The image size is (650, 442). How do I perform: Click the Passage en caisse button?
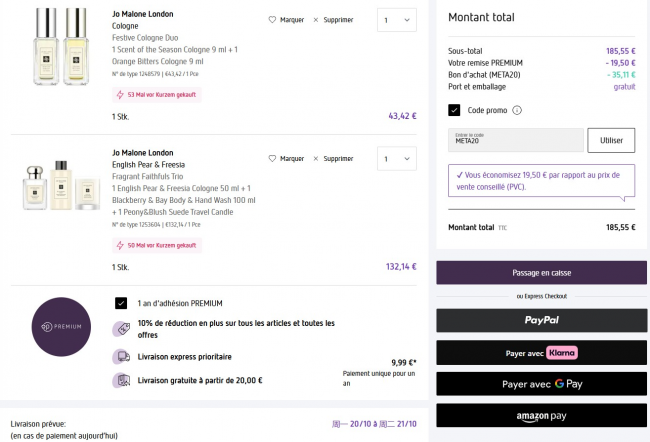[x=541, y=272]
